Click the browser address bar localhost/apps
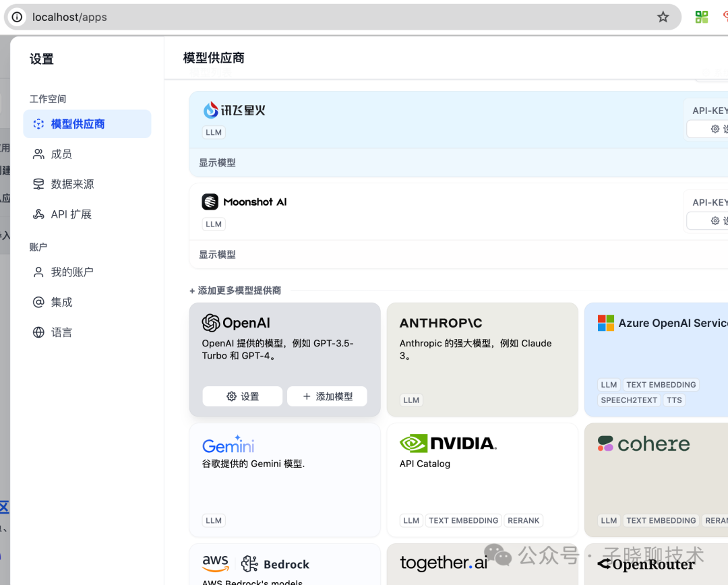 tap(341, 17)
